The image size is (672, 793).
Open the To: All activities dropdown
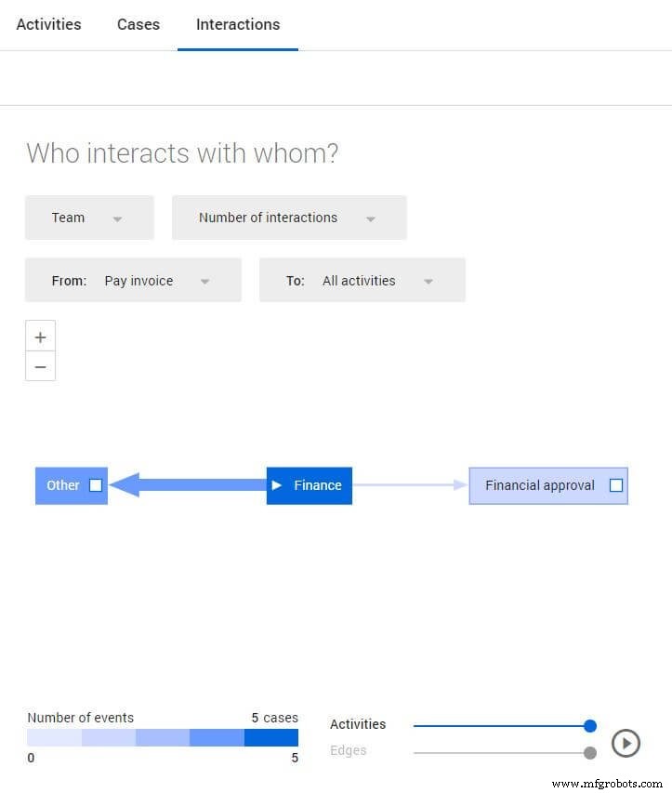tap(362, 281)
